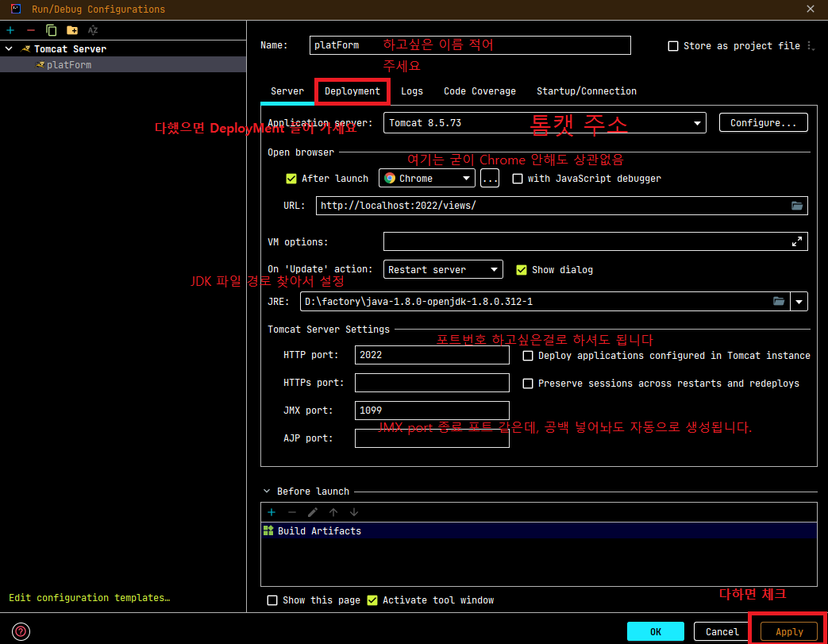The height and width of the screenshot is (644, 828).
Task: Open Store as project file options
Action: (x=811, y=46)
